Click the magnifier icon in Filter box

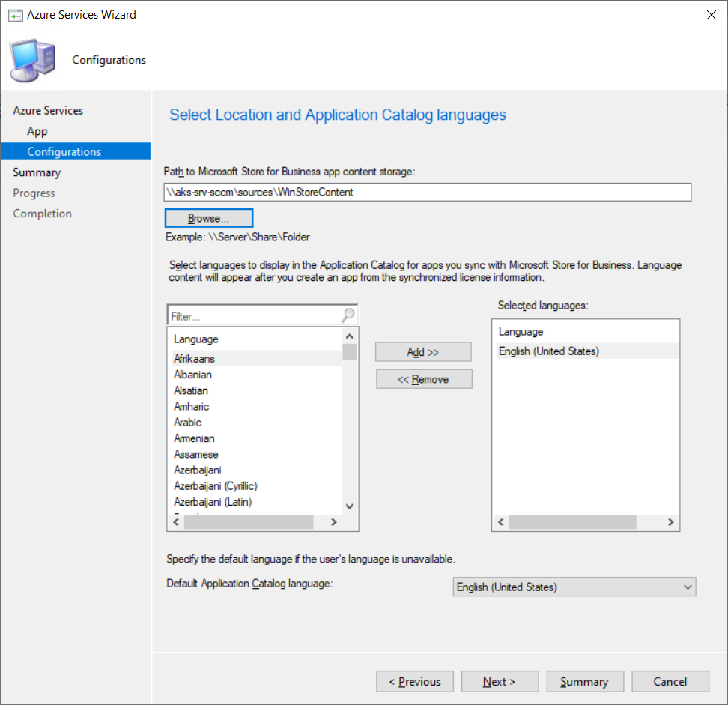click(x=348, y=316)
